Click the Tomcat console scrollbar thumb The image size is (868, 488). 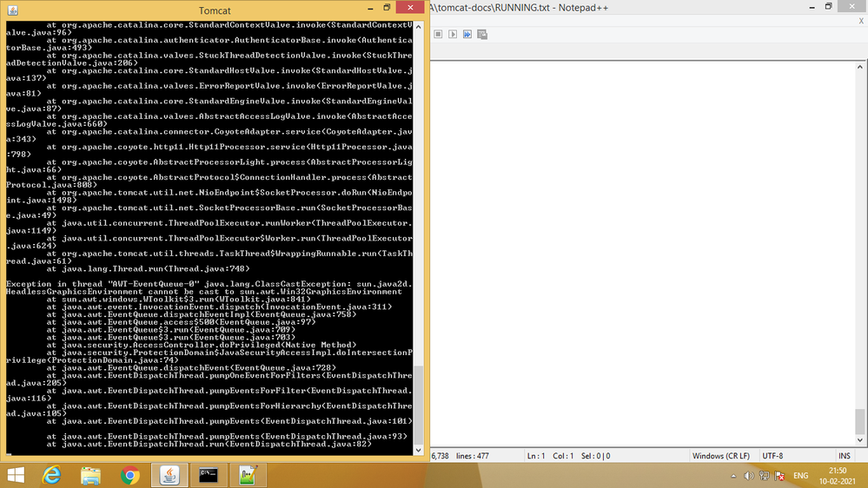point(419,405)
